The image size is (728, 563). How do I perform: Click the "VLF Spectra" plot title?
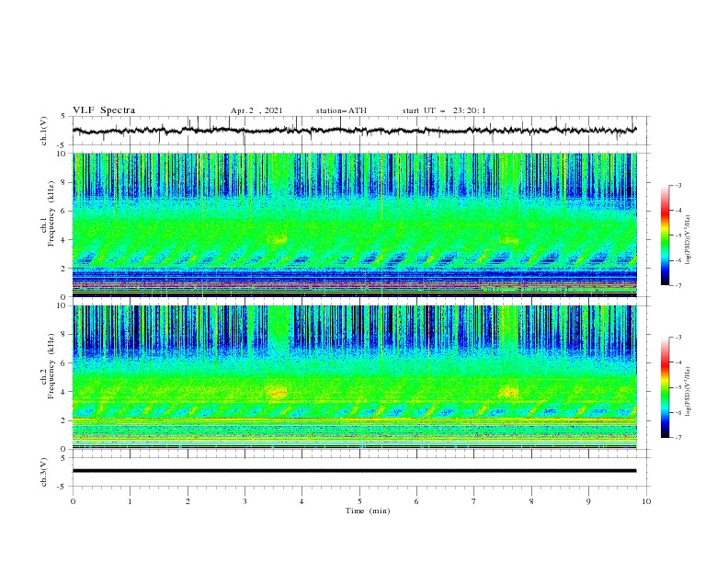coord(104,110)
